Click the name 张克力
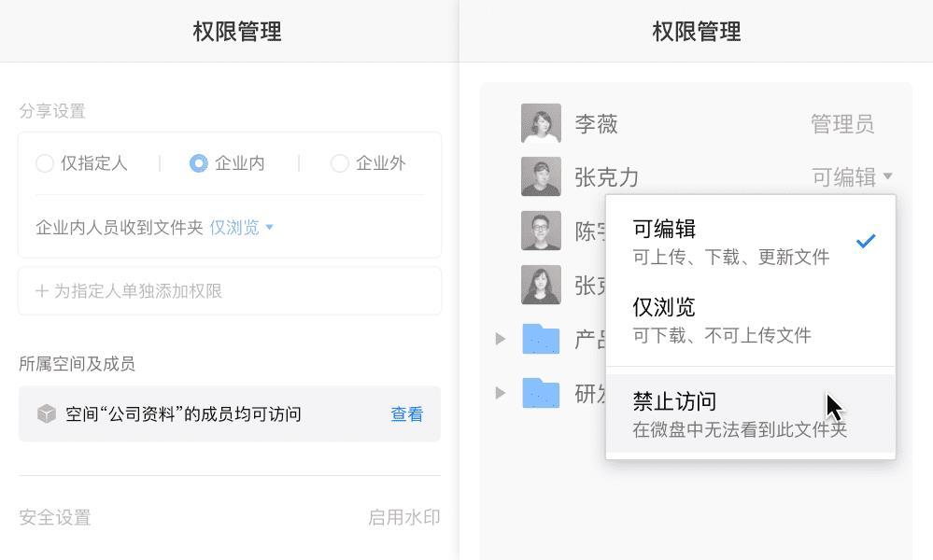Screen dimensions: 933x560 606,177
